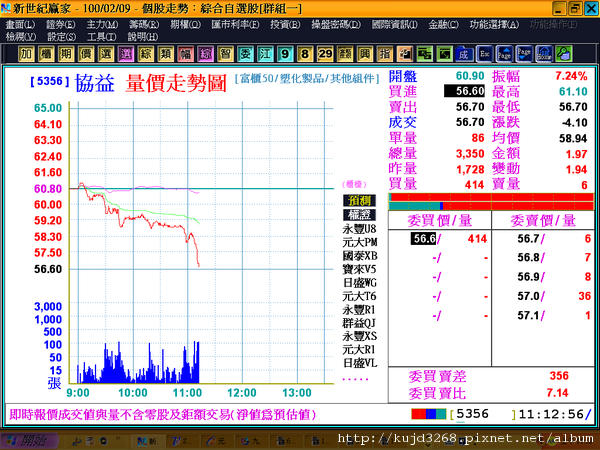Select the 永豐U8 warrant entry
The image size is (600, 450).
[359, 229]
